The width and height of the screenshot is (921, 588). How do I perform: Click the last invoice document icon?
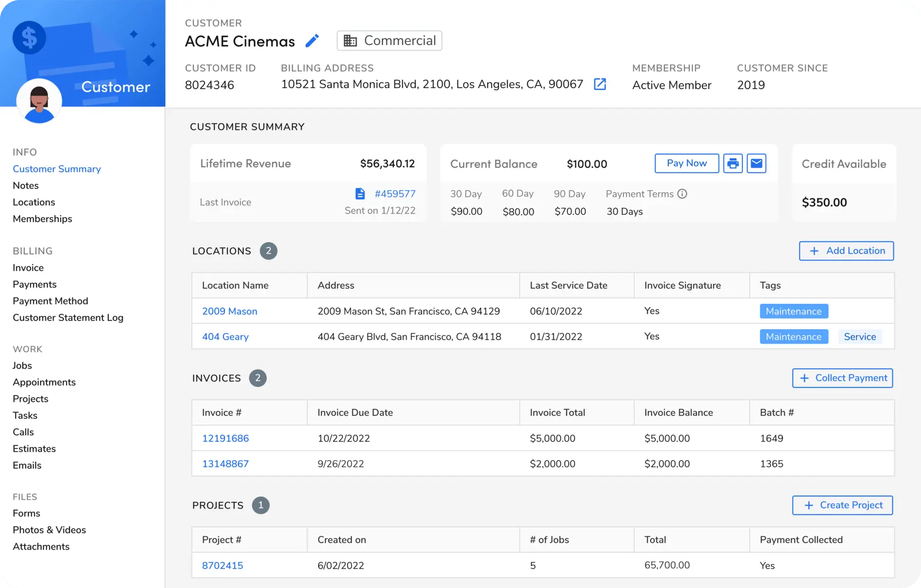360,194
